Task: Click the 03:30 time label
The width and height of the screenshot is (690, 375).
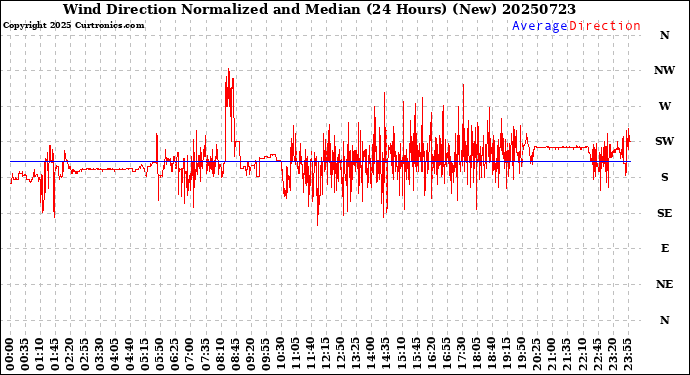Action: [x=100, y=354]
